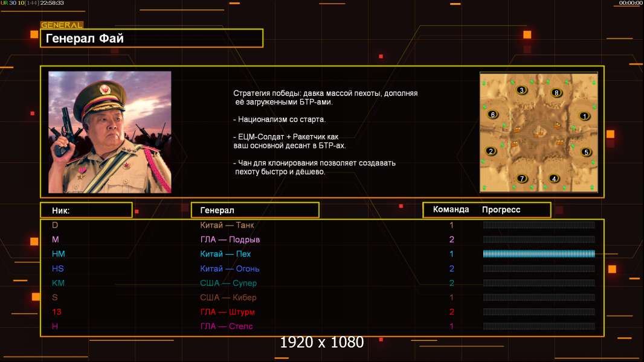Click the Ник: column header
This screenshot has width=644, height=362.
click(x=86, y=211)
